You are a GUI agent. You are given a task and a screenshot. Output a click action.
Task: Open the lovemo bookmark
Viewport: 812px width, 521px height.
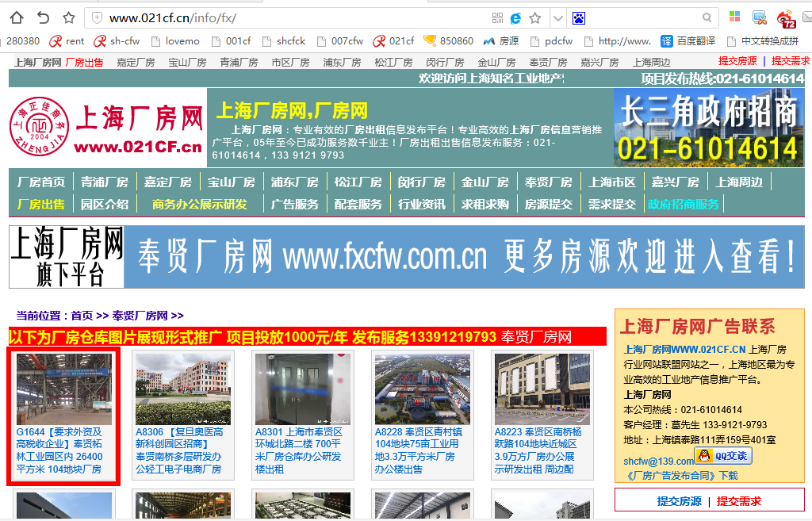(175, 41)
